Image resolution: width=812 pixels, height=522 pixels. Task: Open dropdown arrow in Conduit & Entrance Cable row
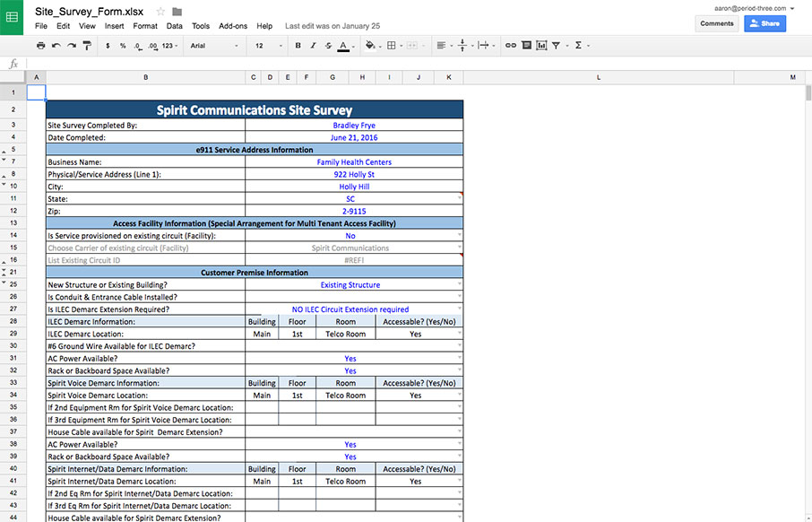460,297
